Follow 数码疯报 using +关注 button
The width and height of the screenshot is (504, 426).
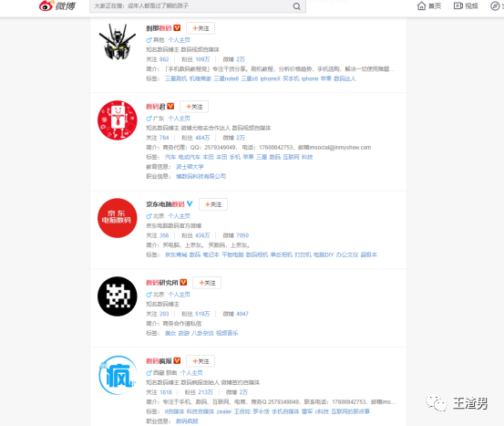(201, 361)
